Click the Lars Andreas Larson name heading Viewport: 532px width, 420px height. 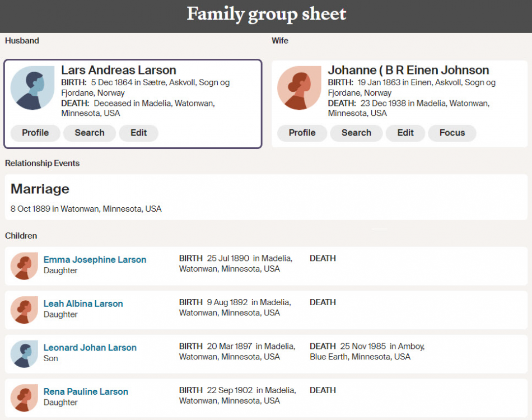click(119, 70)
